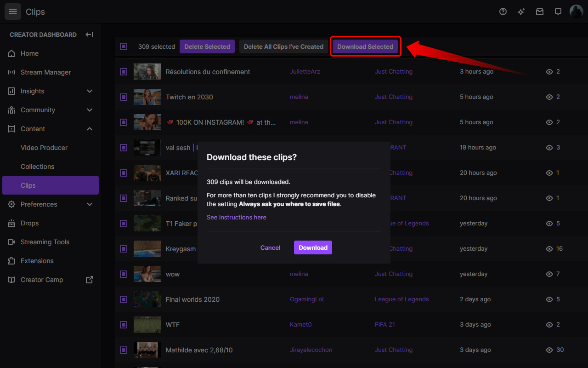Click the Home house icon
This screenshot has height=368, width=588.
pyautogui.click(x=12, y=53)
